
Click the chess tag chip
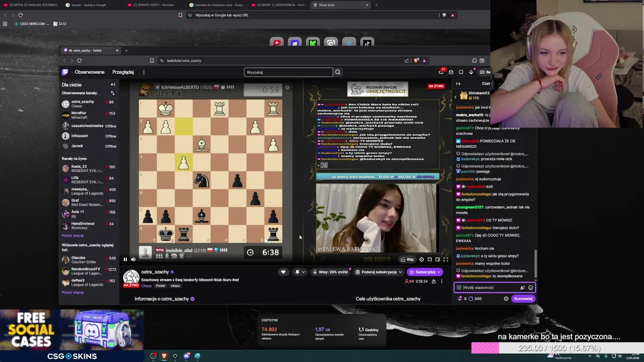click(175, 286)
